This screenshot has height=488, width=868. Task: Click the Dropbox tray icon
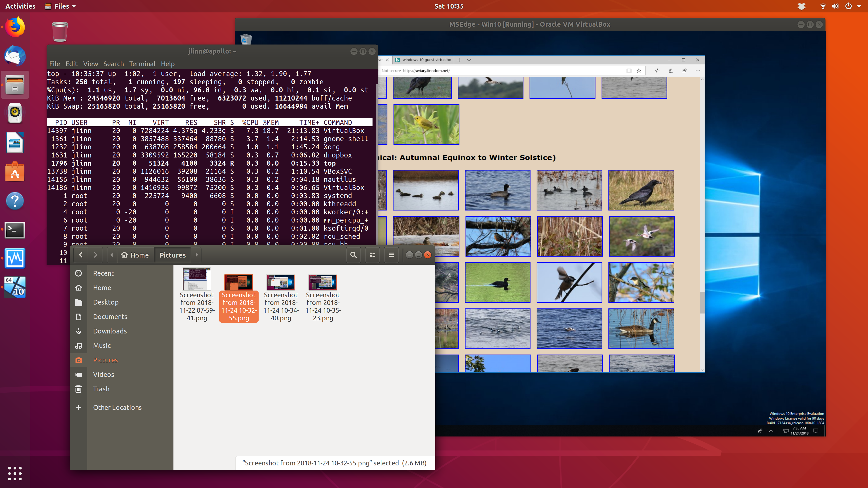801,6
